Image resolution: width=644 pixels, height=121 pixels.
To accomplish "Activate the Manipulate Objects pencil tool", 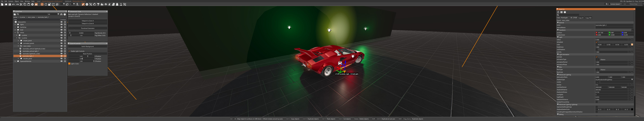I will [x=83, y=4].
